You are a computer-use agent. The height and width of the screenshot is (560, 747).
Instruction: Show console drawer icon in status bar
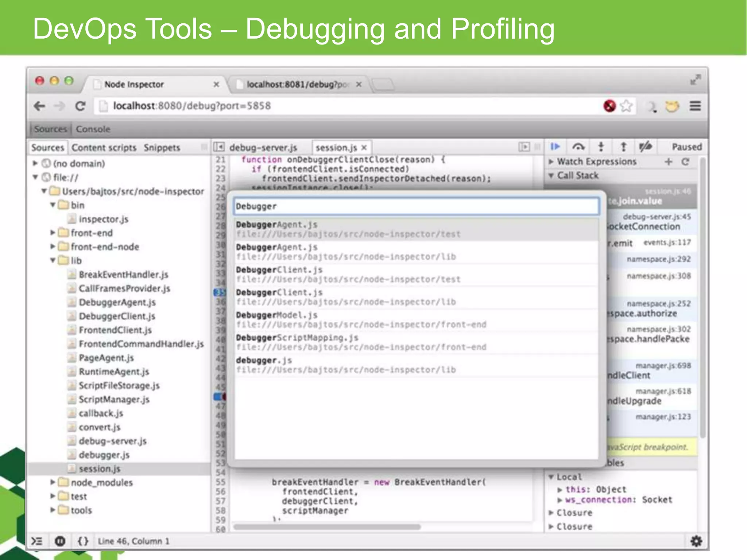36,541
